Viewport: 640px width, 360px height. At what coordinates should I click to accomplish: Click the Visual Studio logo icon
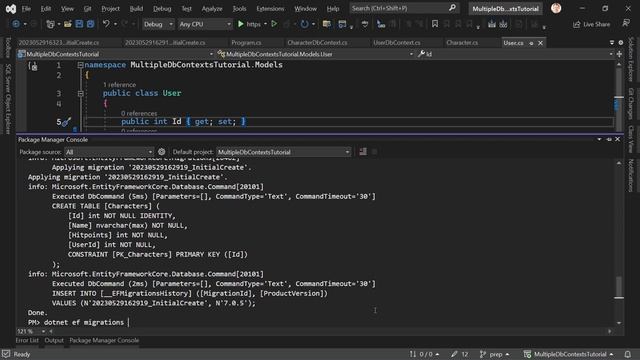click(11, 9)
